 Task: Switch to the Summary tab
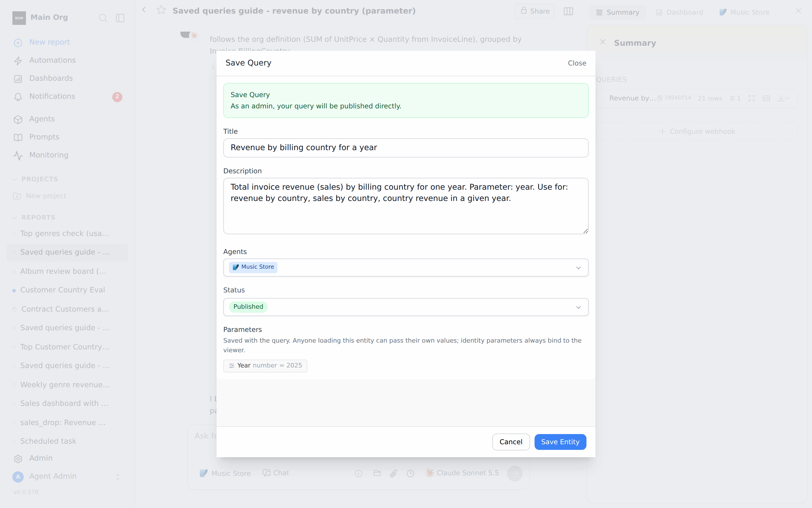617,12
